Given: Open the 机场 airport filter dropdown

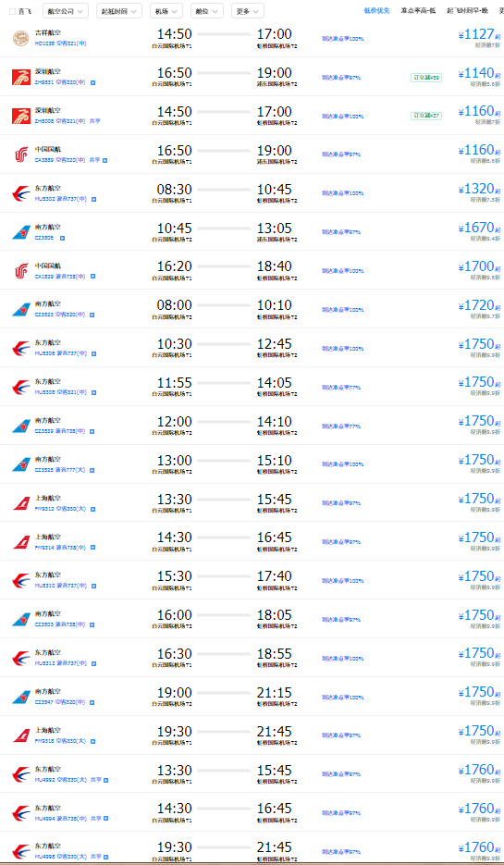Looking at the screenshot, I should [x=166, y=10].
